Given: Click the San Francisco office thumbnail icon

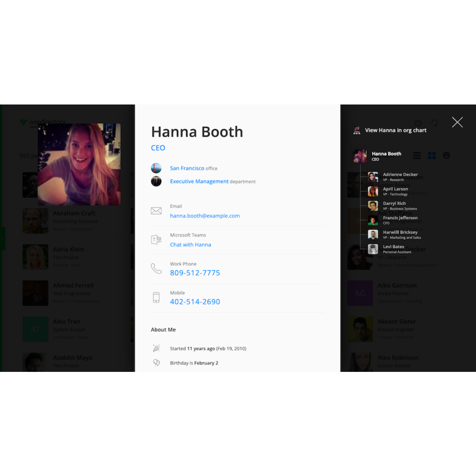Looking at the screenshot, I should click(x=156, y=168).
